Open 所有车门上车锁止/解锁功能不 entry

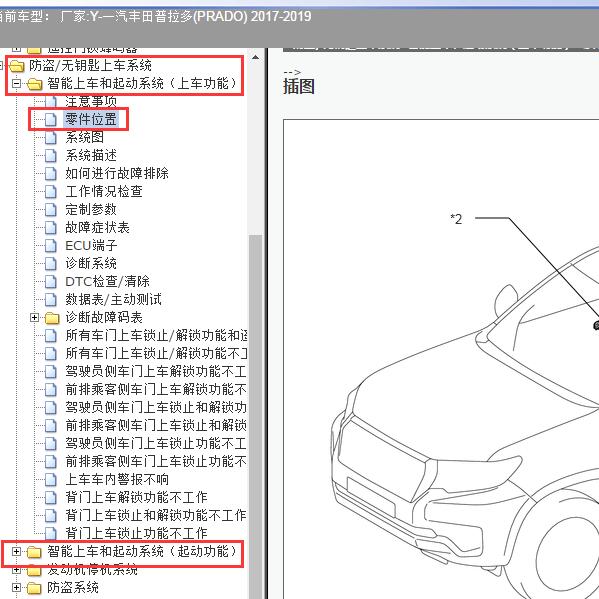click(156, 353)
